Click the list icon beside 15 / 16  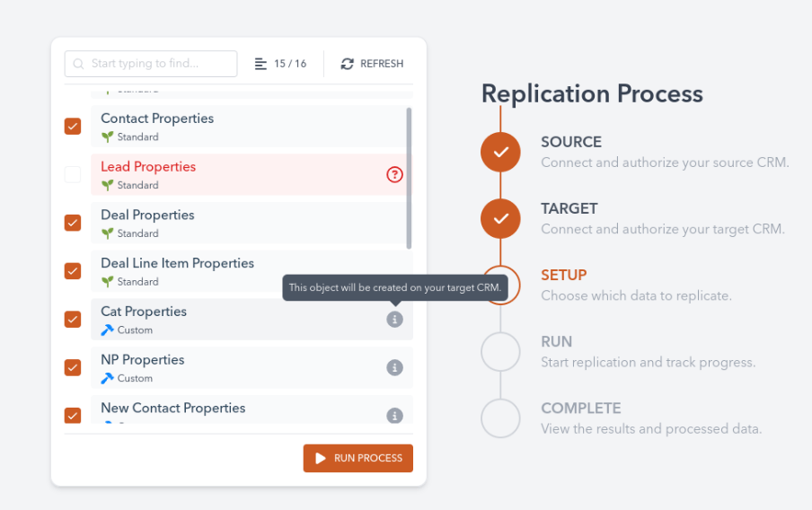(260, 64)
